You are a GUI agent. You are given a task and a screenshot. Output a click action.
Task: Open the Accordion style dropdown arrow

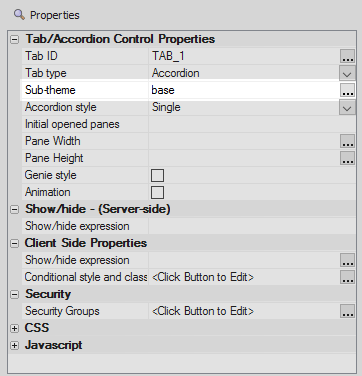(347, 107)
